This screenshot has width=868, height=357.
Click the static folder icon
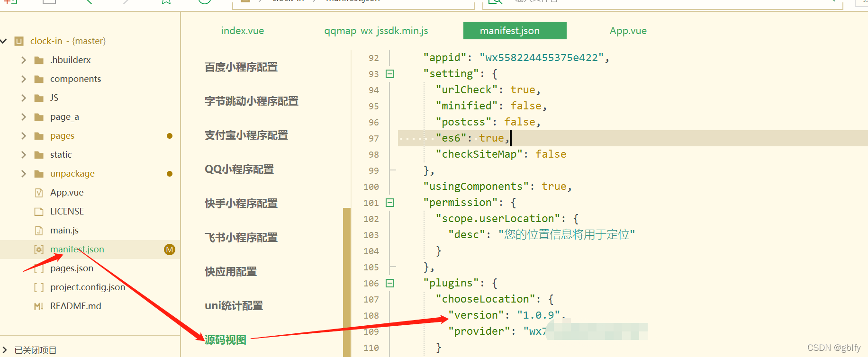coord(39,155)
